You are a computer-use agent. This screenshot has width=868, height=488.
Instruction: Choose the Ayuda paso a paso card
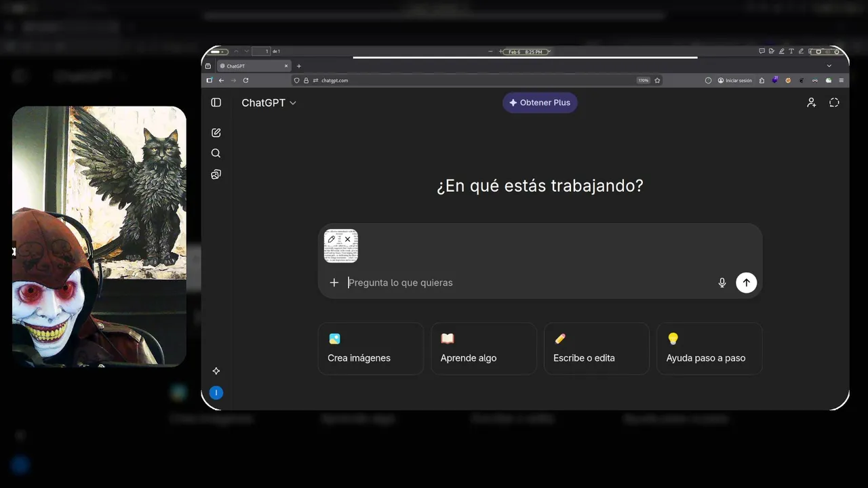pos(709,348)
